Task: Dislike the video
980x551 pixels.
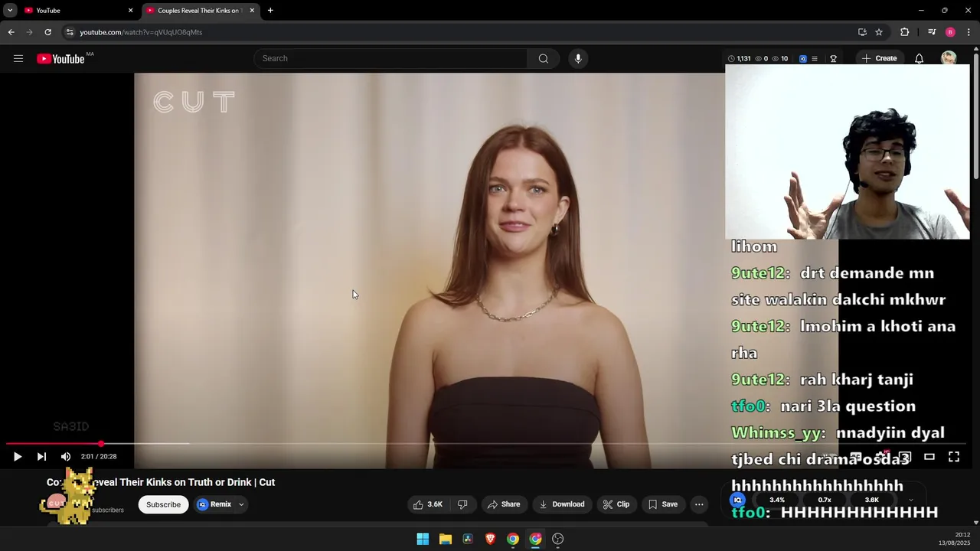Action: coord(462,504)
